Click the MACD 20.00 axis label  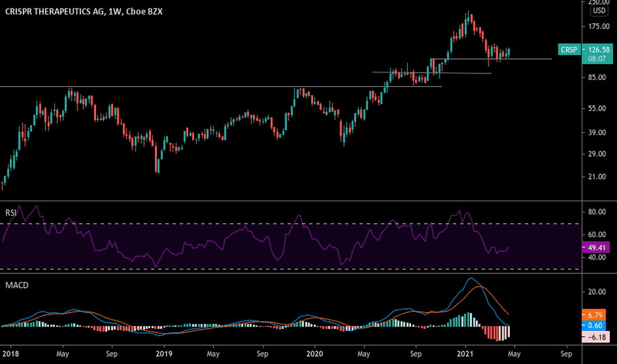coord(596,292)
